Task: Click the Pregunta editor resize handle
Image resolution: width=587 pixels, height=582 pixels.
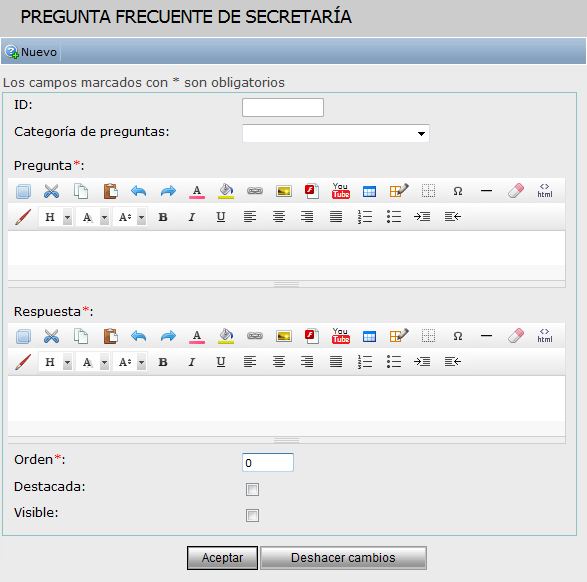Action: 286,284
